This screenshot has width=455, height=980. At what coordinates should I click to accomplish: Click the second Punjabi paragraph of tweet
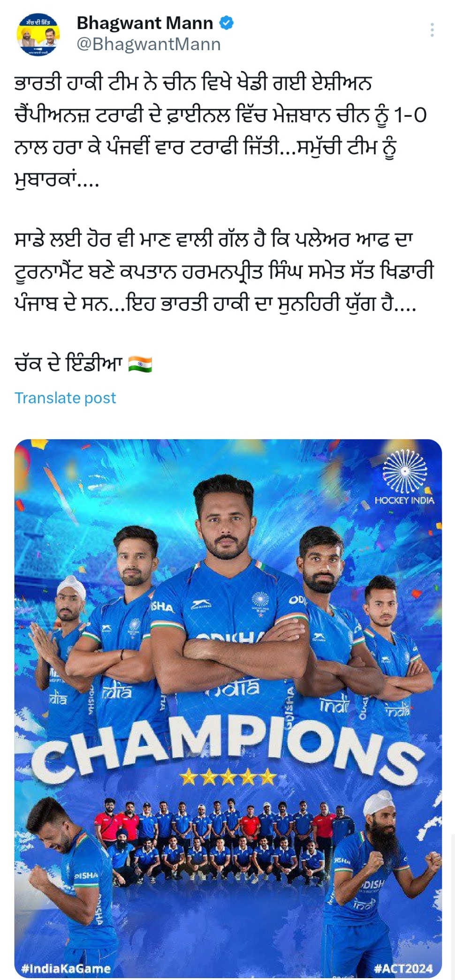point(224,272)
